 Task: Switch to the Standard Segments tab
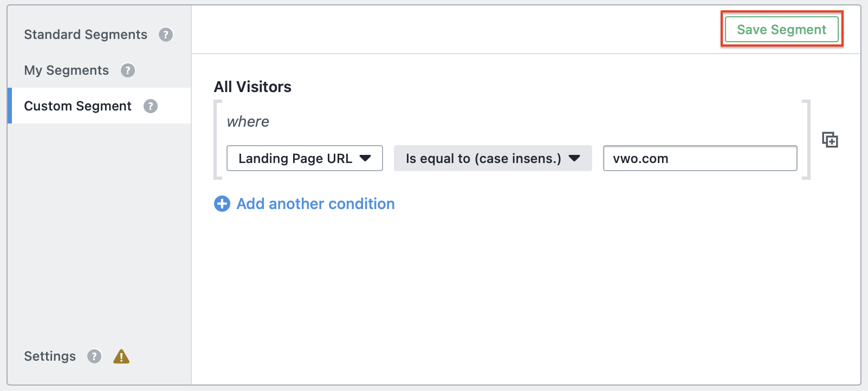86,35
